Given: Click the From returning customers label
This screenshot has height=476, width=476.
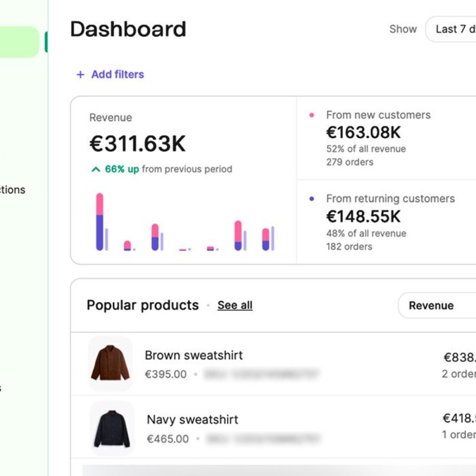Looking at the screenshot, I should point(390,199).
